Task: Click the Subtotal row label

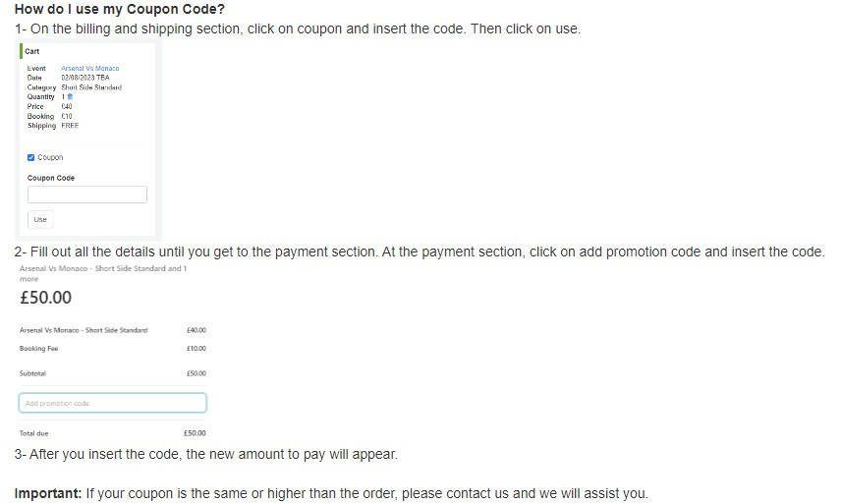Action: pyautogui.click(x=32, y=373)
